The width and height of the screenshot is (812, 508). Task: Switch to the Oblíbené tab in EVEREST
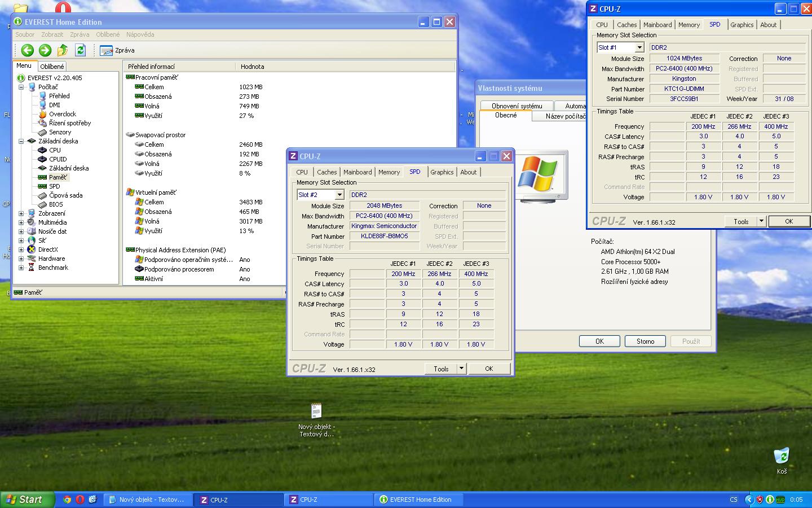click(52, 67)
